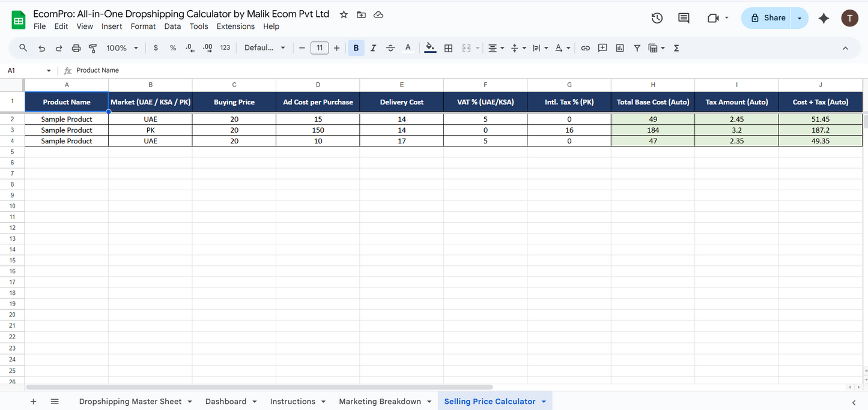Open the fill color picker
The width and height of the screenshot is (868, 410).
tap(430, 48)
